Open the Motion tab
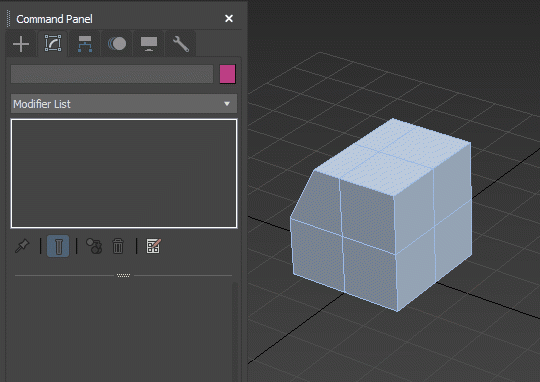Viewport: 540px width, 382px height. (x=117, y=44)
